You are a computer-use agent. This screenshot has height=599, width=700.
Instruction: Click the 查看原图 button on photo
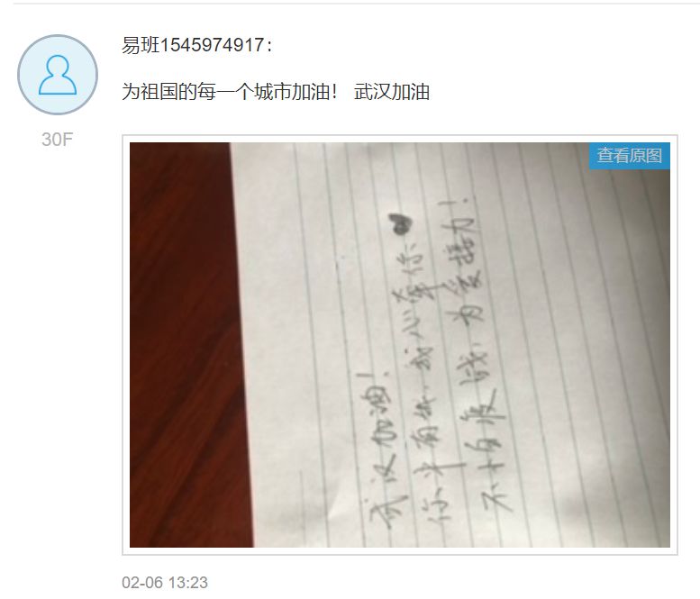pos(630,155)
